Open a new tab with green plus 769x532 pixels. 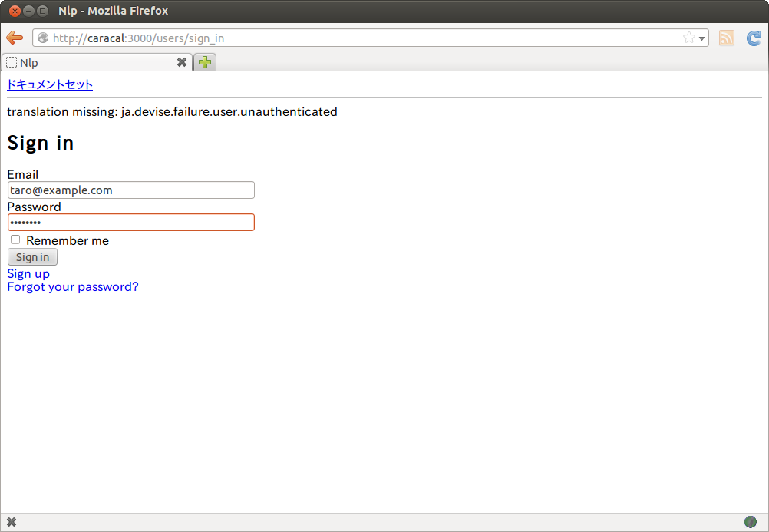(x=205, y=63)
